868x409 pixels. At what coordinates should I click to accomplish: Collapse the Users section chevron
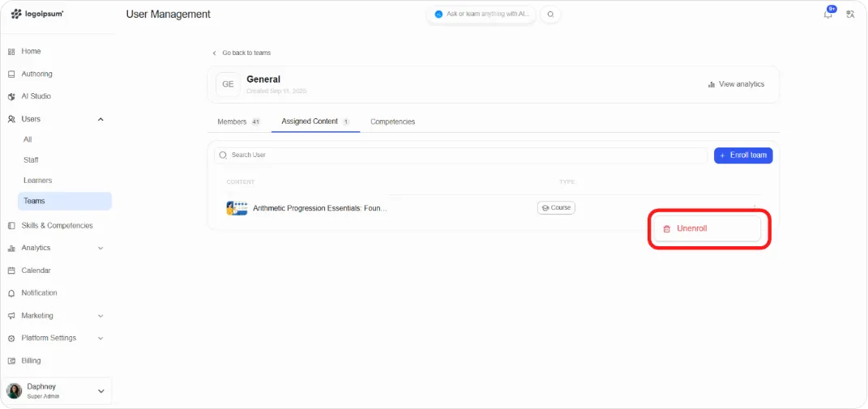coord(100,119)
